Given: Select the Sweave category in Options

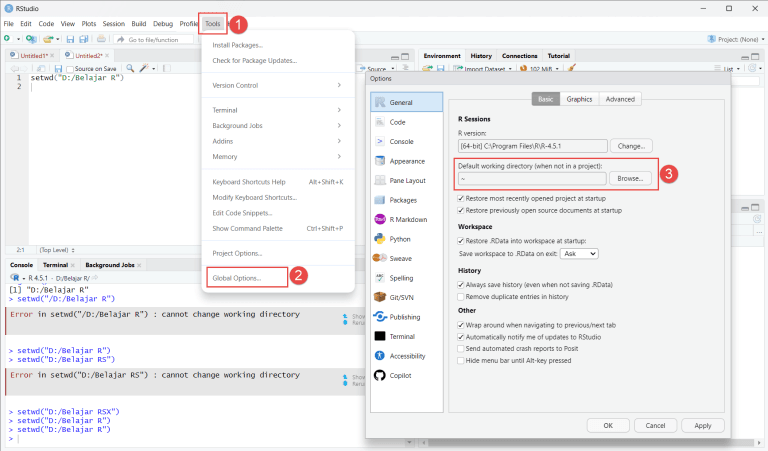Looking at the screenshot, I should (x=407, y=258).
